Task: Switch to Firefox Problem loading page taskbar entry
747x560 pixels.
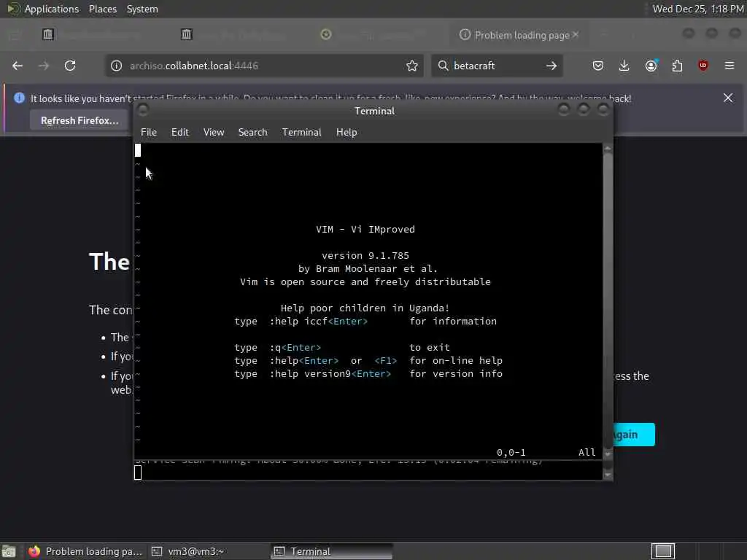Action: click(x=86, y=551)
